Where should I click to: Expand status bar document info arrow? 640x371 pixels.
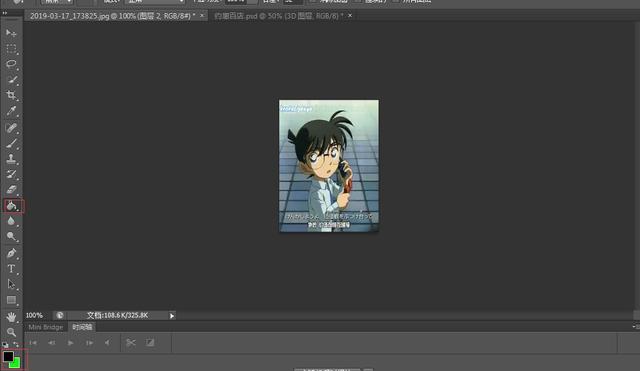coord(172,315)
